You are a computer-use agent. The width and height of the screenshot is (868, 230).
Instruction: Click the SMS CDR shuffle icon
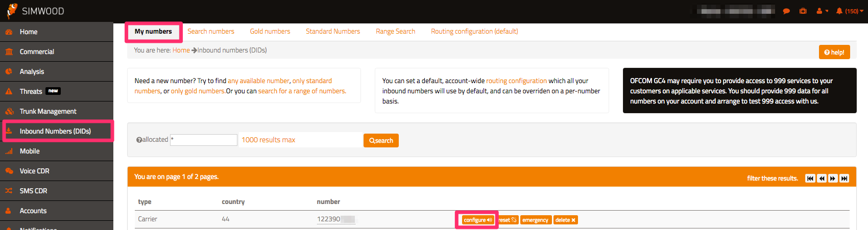pos(9,191)
